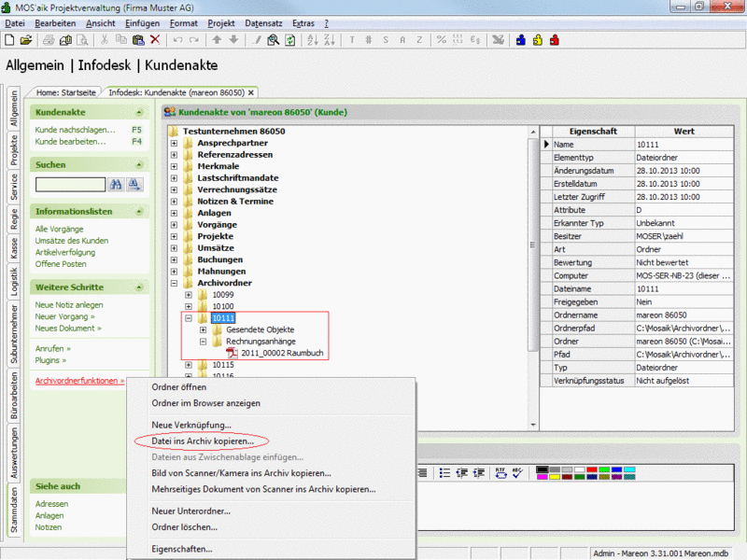Click the move down arrow icon
Viewport: 747px width, 560px height.
pyautogui.click(x=233, y=39)
